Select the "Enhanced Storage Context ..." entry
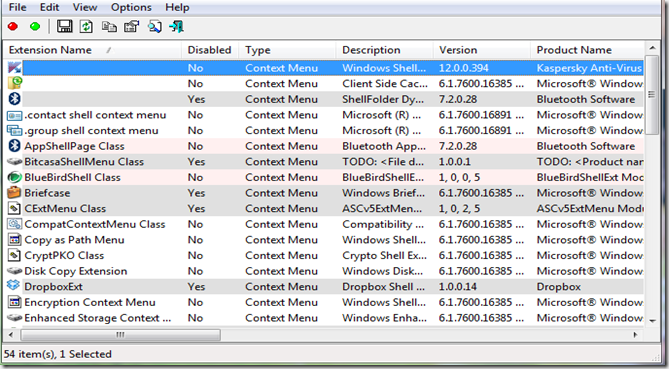Image resolution: width=669 pixels, height=369 pixels. [98, 318]
